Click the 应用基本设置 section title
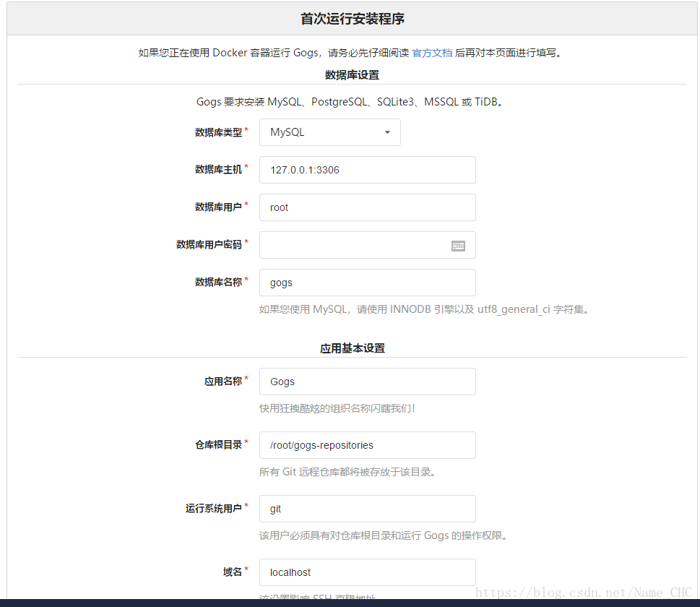700x607 pixels. 353,348
